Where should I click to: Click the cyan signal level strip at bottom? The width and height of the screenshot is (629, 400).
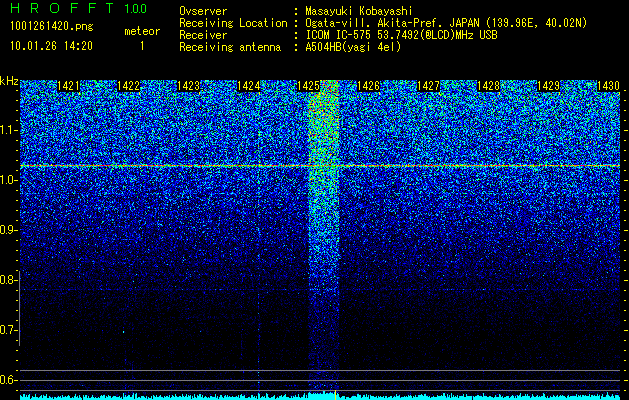[x=320, y=396]
